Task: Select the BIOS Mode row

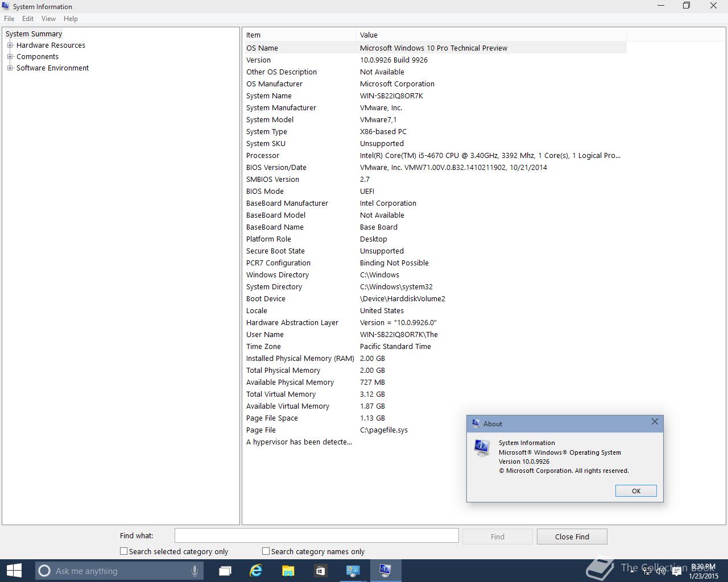Action: 435,191
